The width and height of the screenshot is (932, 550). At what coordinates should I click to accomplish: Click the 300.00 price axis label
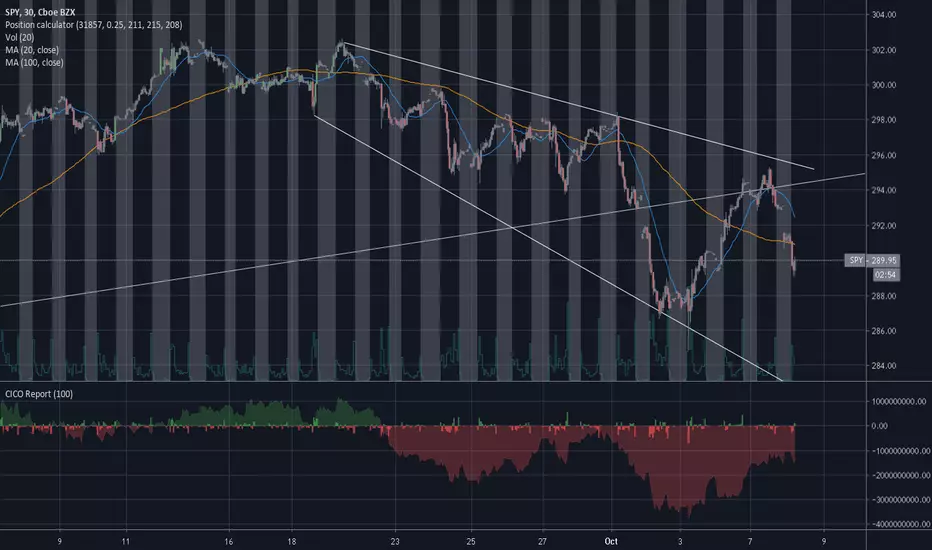[884, 85]
